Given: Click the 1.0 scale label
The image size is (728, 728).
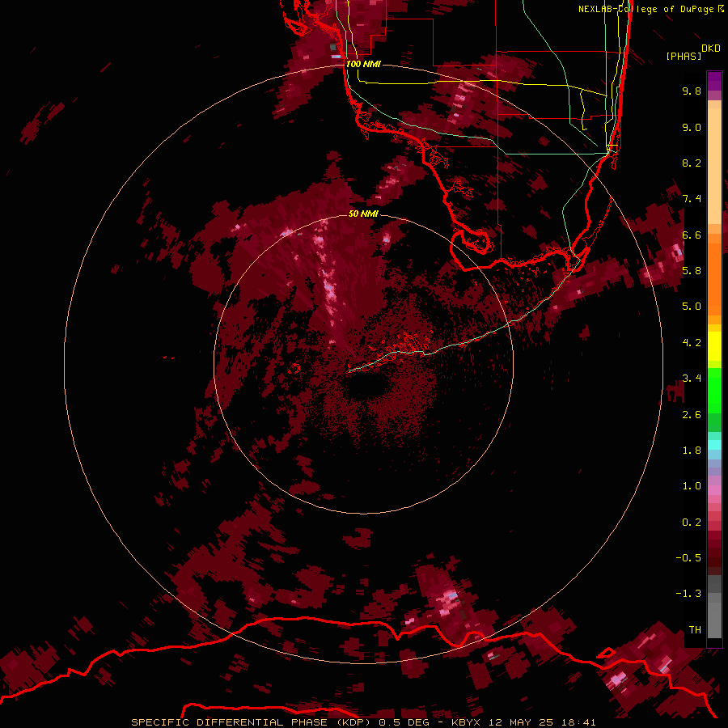Looking at the screenshot, I should (692, 486).
